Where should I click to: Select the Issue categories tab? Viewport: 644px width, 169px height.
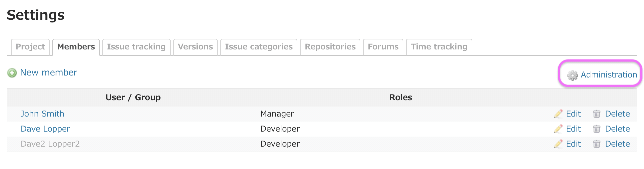pos(259,47)
